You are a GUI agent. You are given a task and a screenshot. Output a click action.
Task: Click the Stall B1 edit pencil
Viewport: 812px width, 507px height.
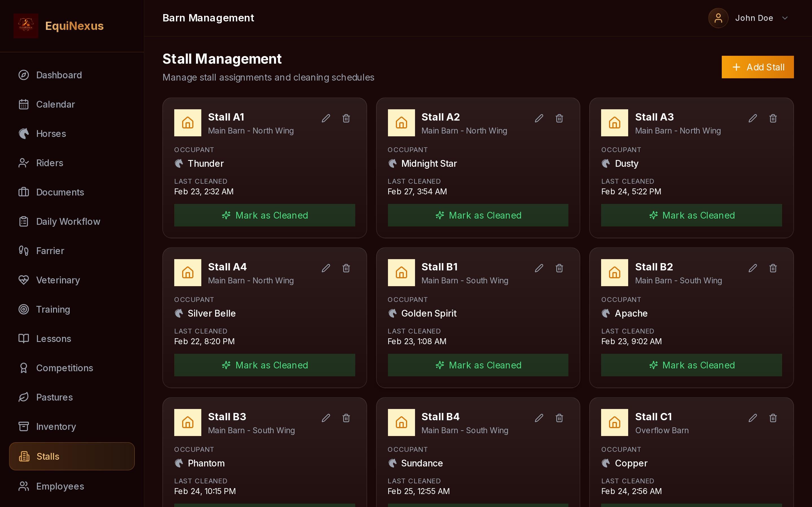(x=539, y=268)
